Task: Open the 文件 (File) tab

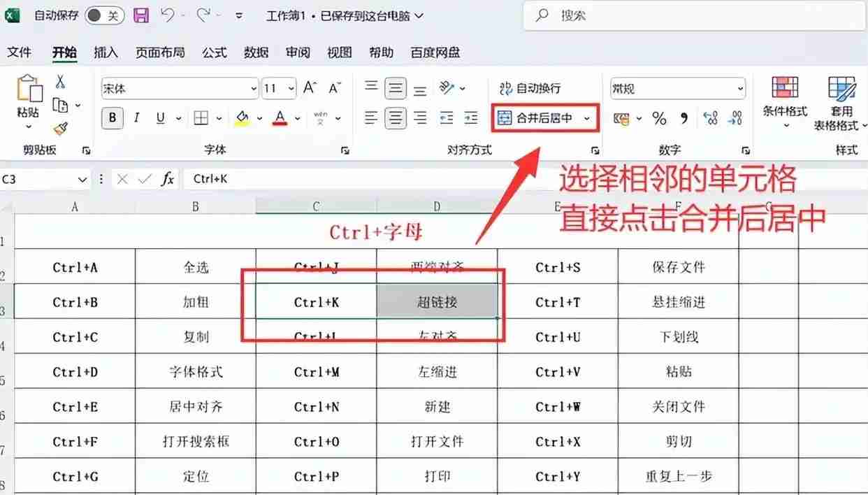Action: click(x=20, y=52)
